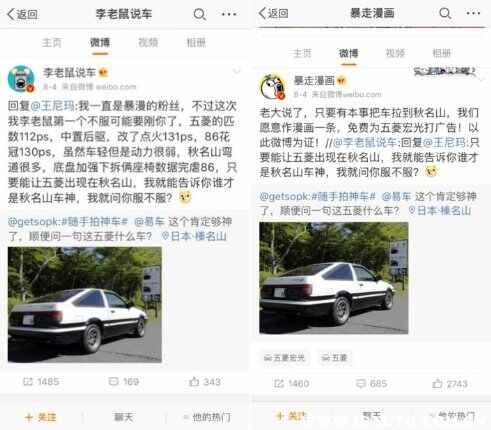The image size is (491, 430).
Task: Follow 李老鼠说车 with 关注 button
Action: (41, 417)
